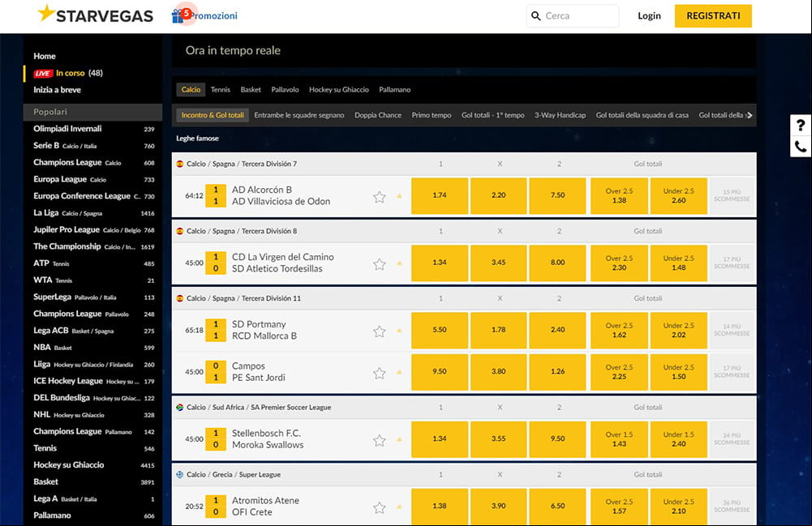The image size is (812, 526).
Task: Bet 1.74 on AD Alcorcón B win
Action: [x=440, y=195]
